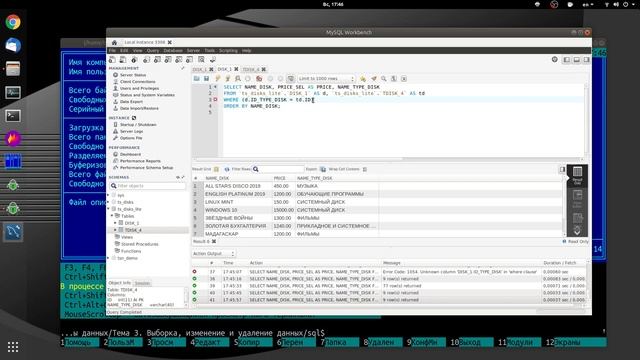The width and height of the screenshot is (640, 360).
Task: Toggle continue-on-error script execution icon
Action: point(259,79)
